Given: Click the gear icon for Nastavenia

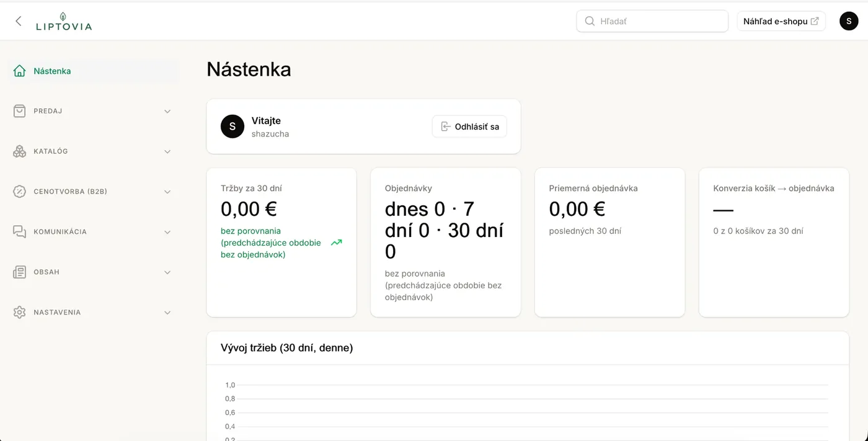Looking at the screenshot, I should [x=20, y=313].
